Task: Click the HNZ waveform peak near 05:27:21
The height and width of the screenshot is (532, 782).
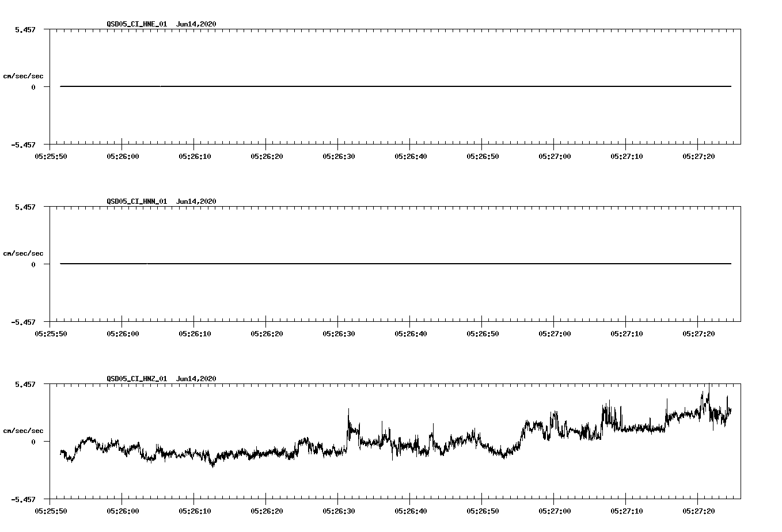Action: [708, 394]
